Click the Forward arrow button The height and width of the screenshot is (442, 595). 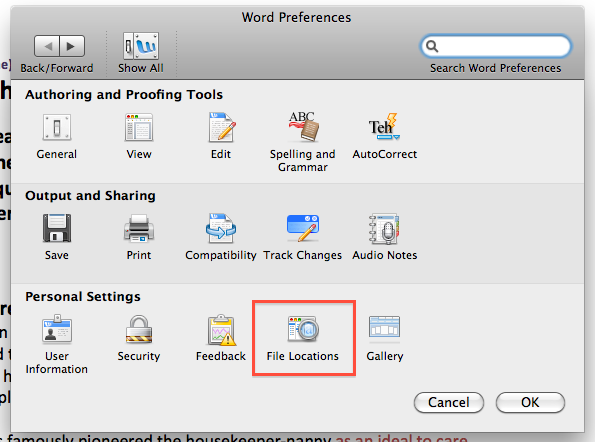coord(72,46)
